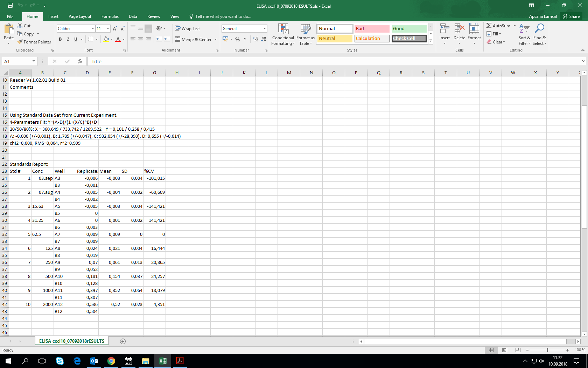Expand the font name Calibri dropdown
588x368 pixels.
coord(93,29)
